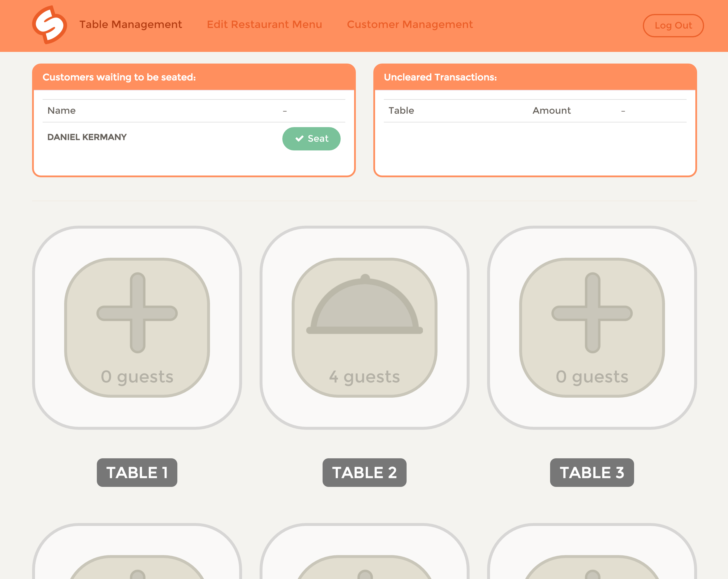Click the Table column header in transactions
The width and height of the screenshot is (728, 579).
401,111
